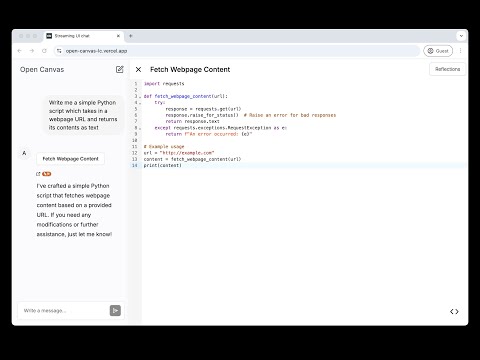This screenshot has width=480, height=360.
Task: Open the Fetch Webpage Content artifact button in chat
Action: click(x=71, y=159)
